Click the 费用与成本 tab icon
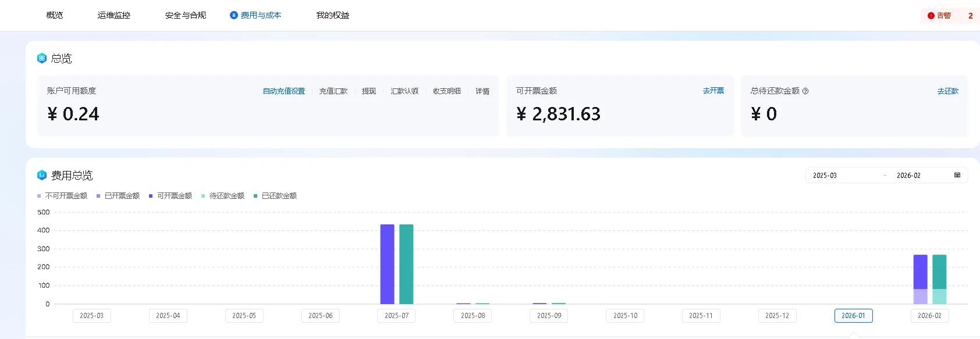The height and width of the screenshot is (339, 980). (x=234, y=15)
